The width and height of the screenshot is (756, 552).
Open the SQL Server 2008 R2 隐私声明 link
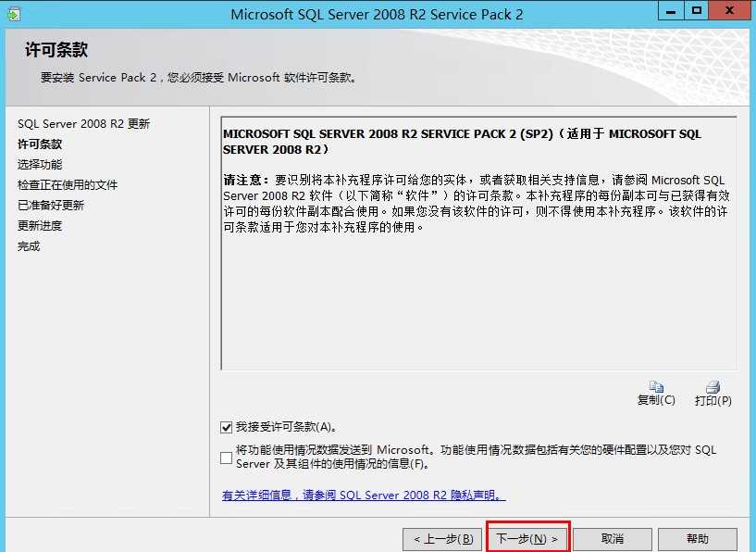tap(364, 496)
